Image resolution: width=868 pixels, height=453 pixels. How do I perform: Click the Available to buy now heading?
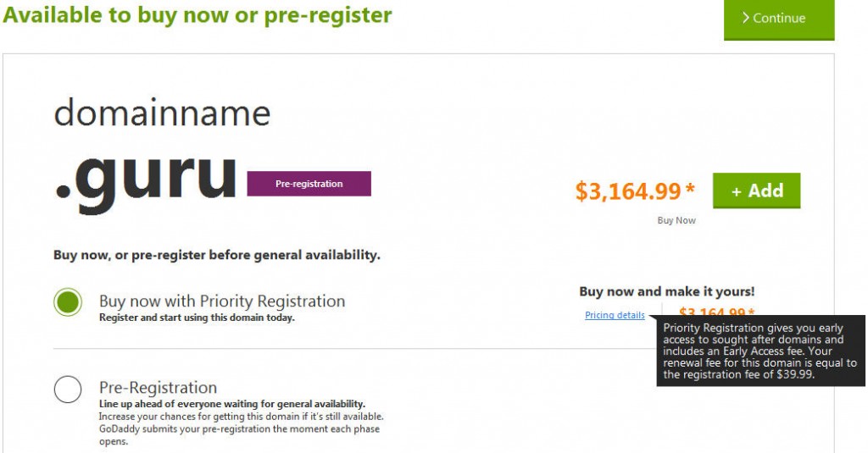pyautogui.click(x=197, y=15)
